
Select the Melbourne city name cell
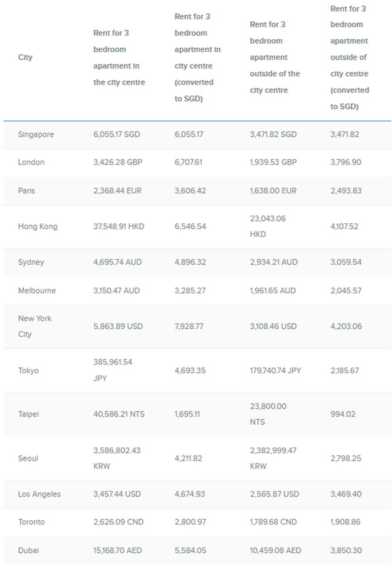(x=37, y=290)
